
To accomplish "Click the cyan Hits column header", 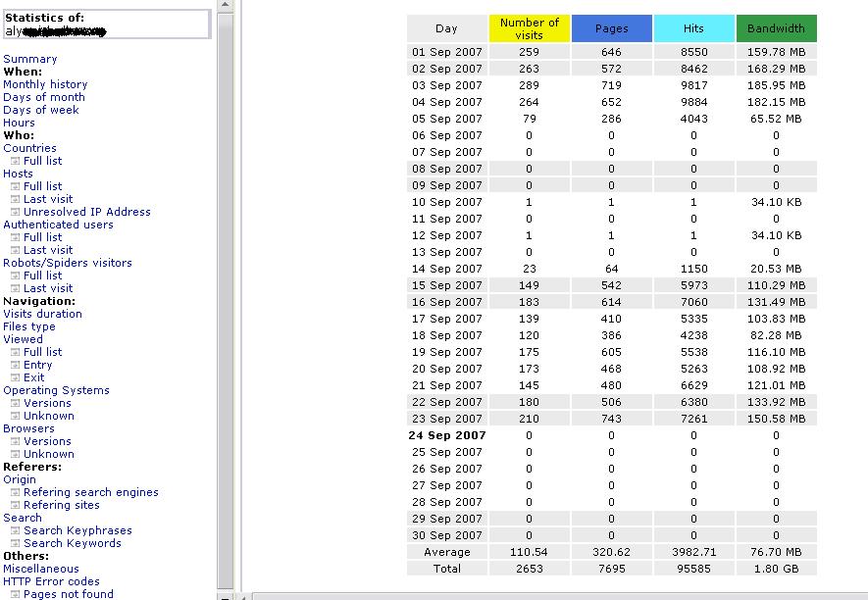I will click(693, 28).
